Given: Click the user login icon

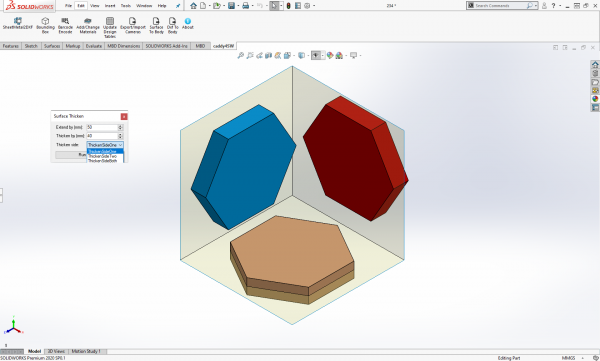Looking at the screenshot, I should (544, 6).
